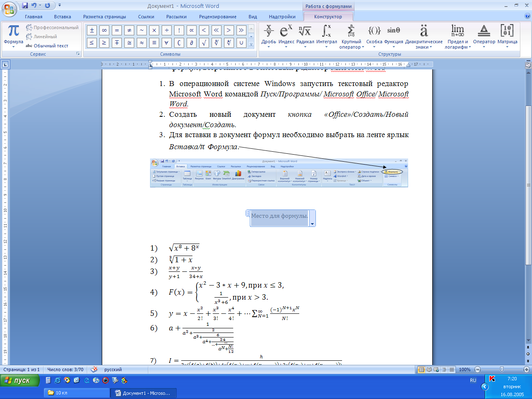This screenshot has width=532, height=399.
Task: Switch to Full Screen Reading view
Action: click(x=429, y=369)
